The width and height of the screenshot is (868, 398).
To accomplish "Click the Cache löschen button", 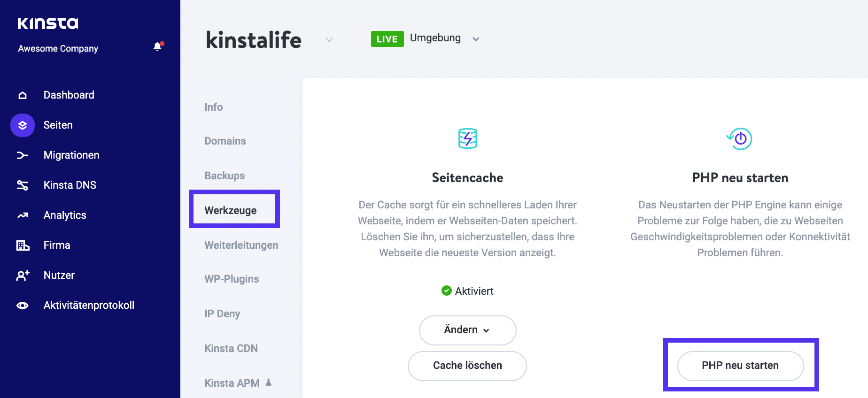I will pos(466,366).
